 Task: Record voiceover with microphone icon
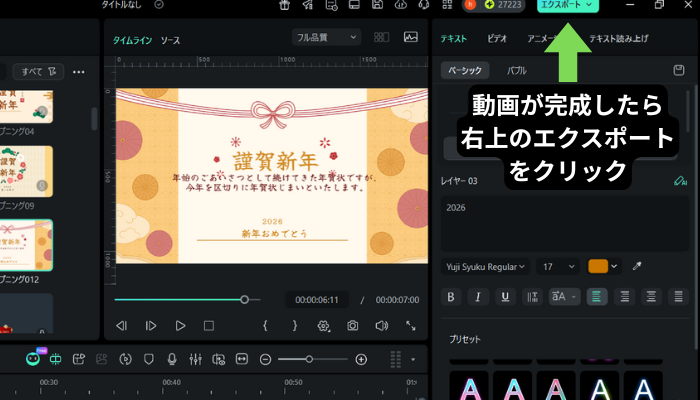pyautogui.click(x=172, y=359)
